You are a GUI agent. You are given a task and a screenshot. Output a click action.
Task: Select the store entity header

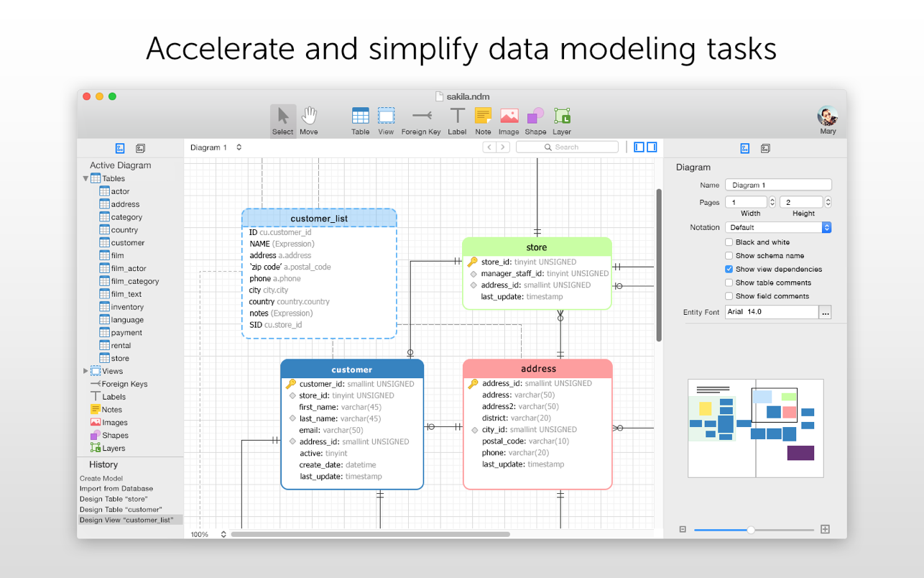(537, 247)
